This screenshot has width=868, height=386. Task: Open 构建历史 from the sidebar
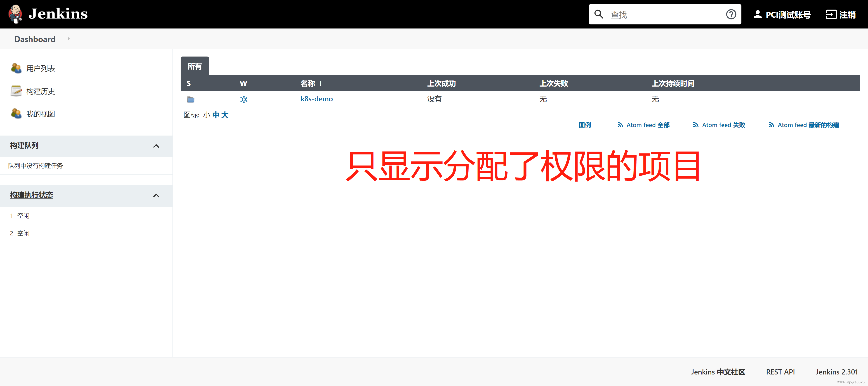click(x=40, y=91)
